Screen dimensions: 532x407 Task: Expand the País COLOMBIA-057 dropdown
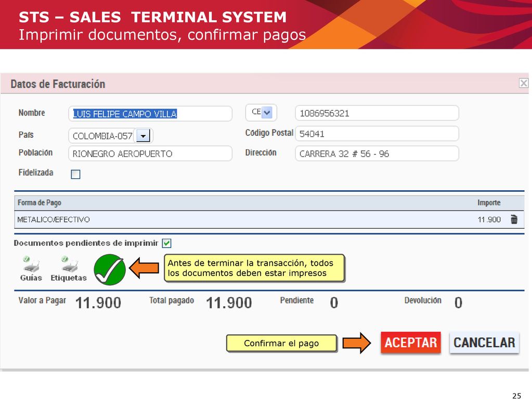click(x=143, y=136)
